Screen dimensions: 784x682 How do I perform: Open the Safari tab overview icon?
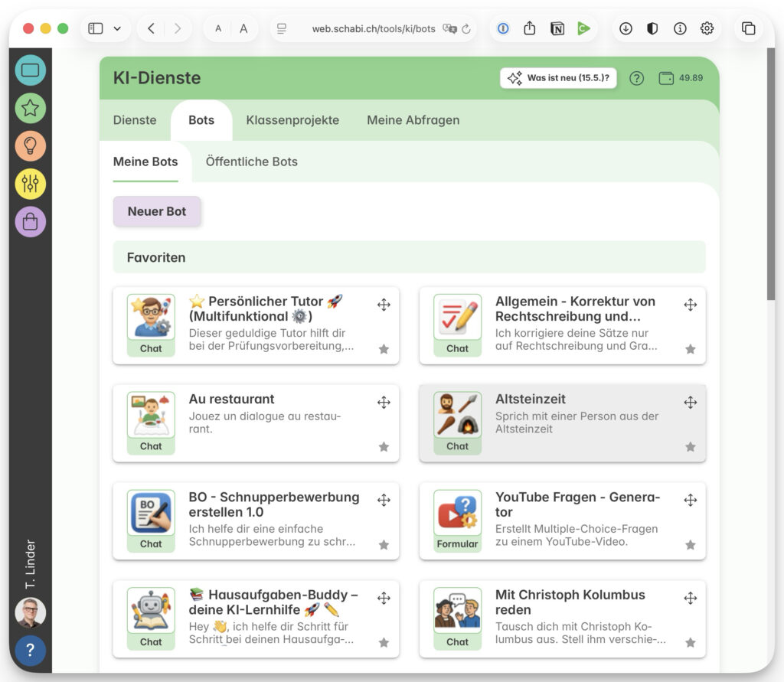pyautogui.click(x=749, y=28)
